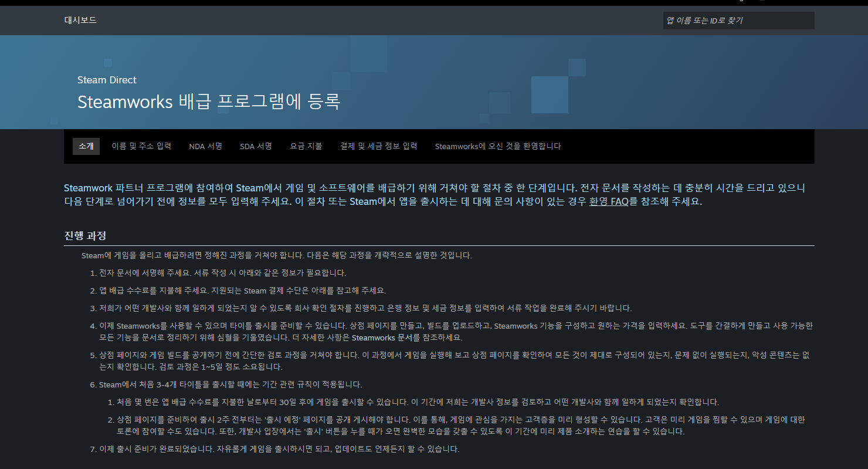Click the Steam Direct heading text

click(x=107, y=80)
